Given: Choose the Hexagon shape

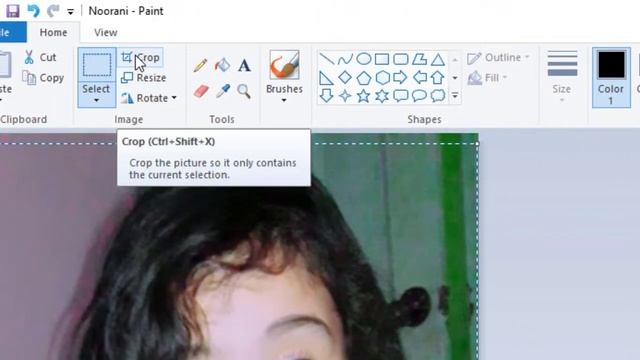Looking at the screenshot, I should pyautogui.click(x=382, y=78).
